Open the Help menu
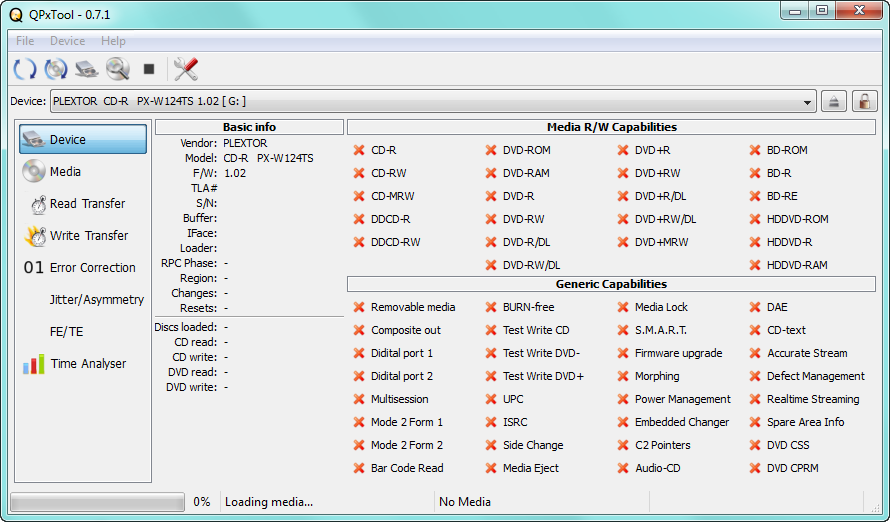890x522 pixels. (113, 41)
